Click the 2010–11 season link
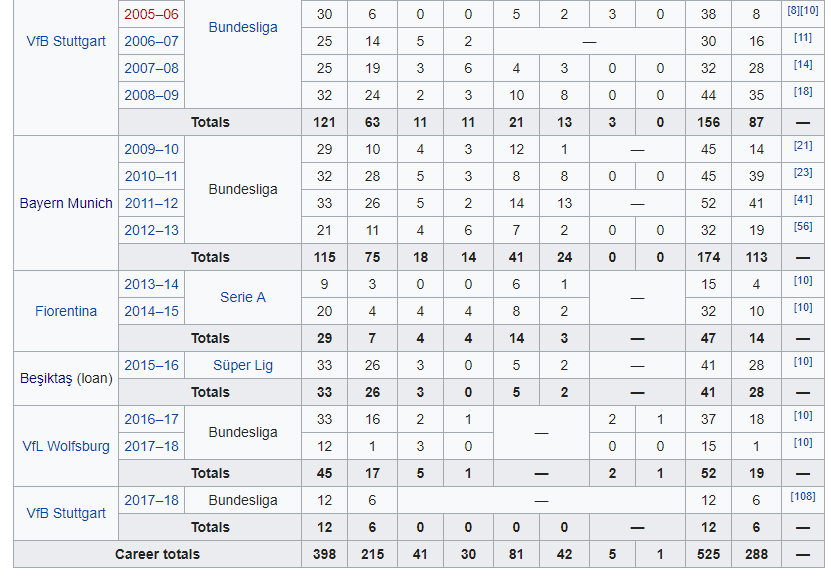This screenshot has width=831, height=584. pos(151,176)
